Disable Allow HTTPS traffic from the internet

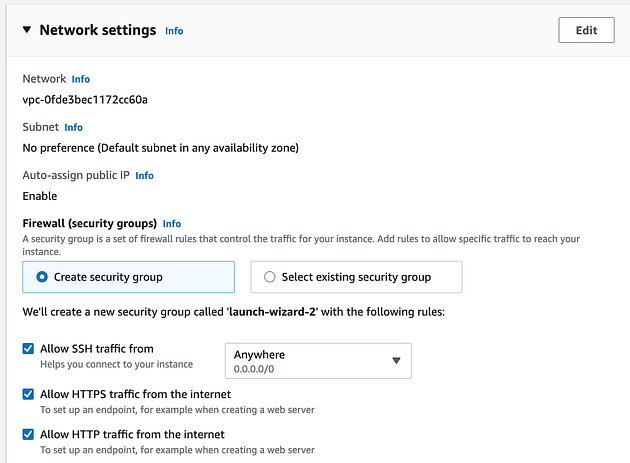[28, 394]
